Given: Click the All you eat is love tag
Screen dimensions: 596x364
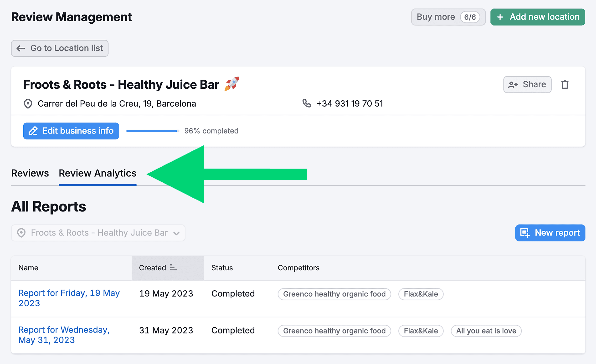Looking at the screenshot, I should [x=486, y=331].
